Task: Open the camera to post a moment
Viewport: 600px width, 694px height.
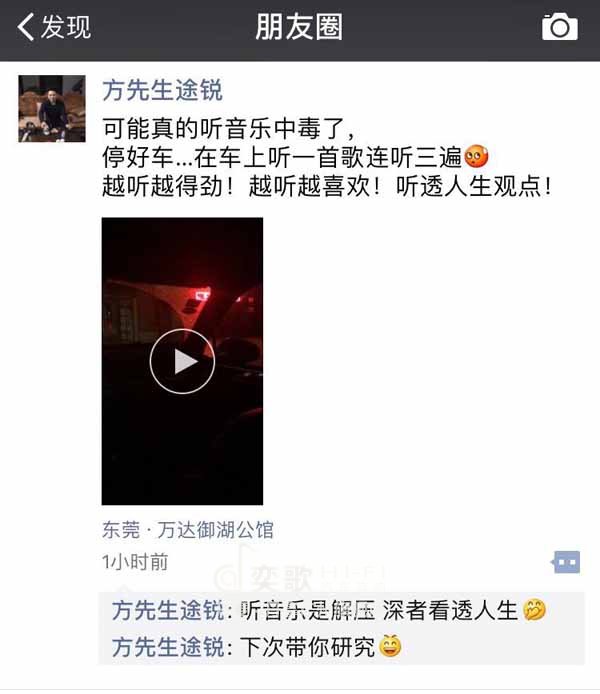Action: tap(560, 27)
